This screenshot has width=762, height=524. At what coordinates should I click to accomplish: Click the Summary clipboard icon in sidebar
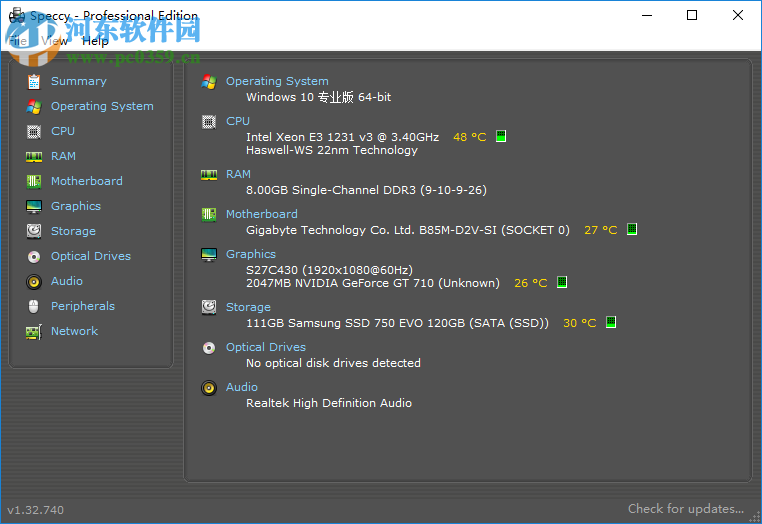click(x=34, y=82)
